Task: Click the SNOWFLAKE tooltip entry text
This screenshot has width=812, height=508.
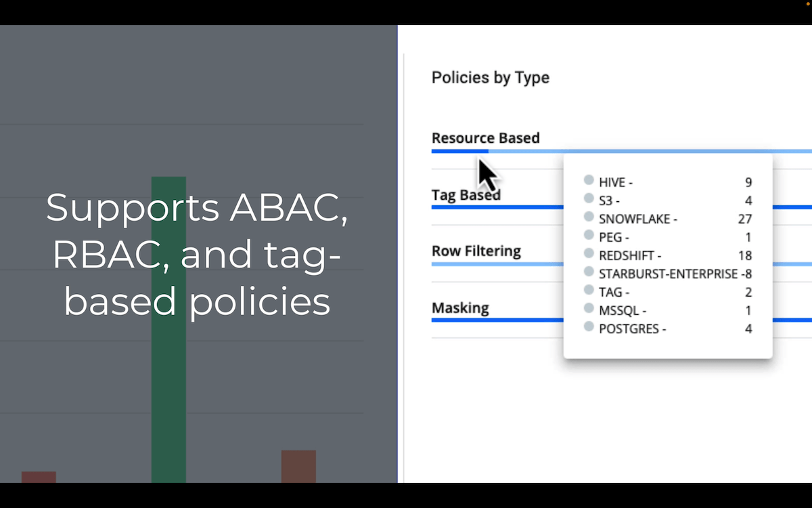Action: coord(638,219)
